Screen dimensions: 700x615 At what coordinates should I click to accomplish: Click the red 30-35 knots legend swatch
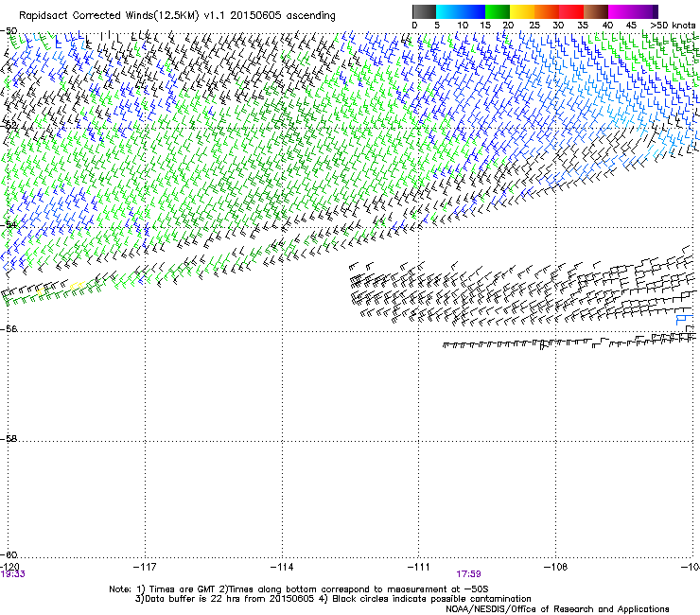click(571, 11)
